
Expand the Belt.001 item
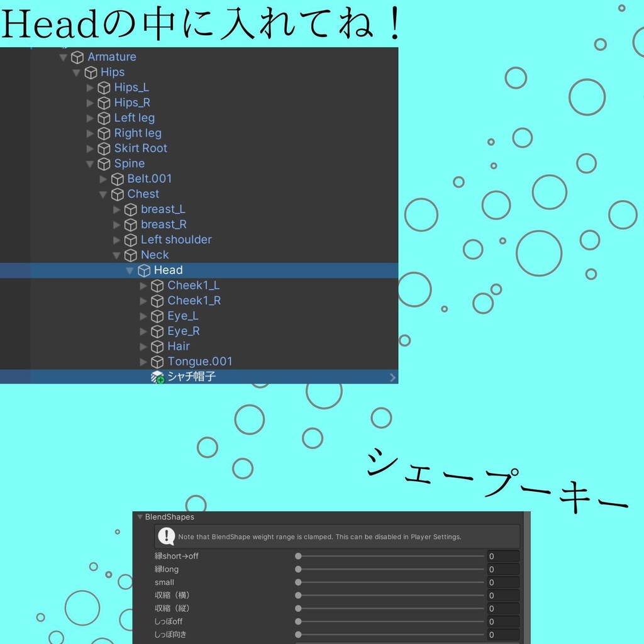[x=103, y=179]
